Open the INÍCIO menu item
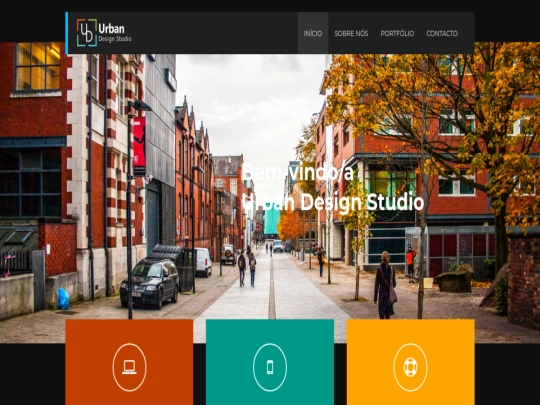 313,33
